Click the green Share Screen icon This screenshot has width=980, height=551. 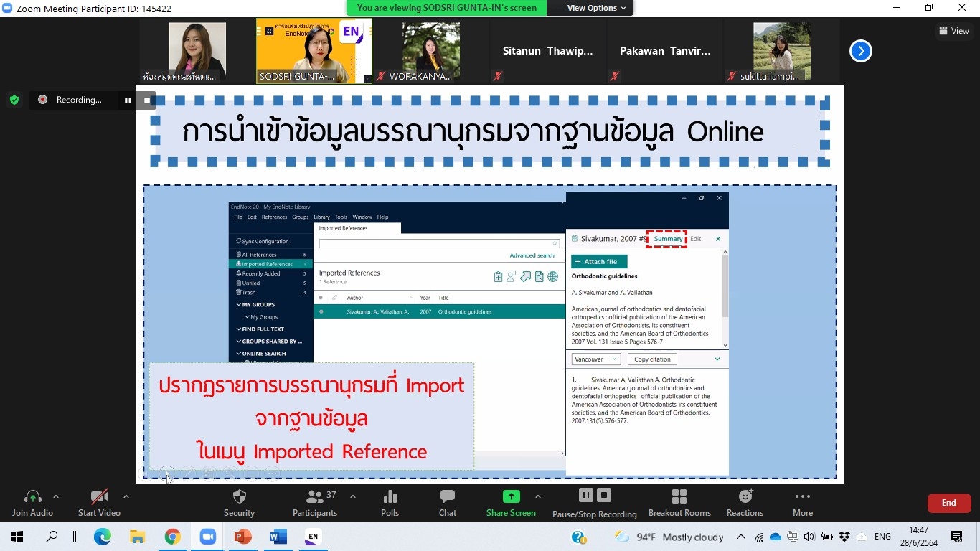point(511,496)
